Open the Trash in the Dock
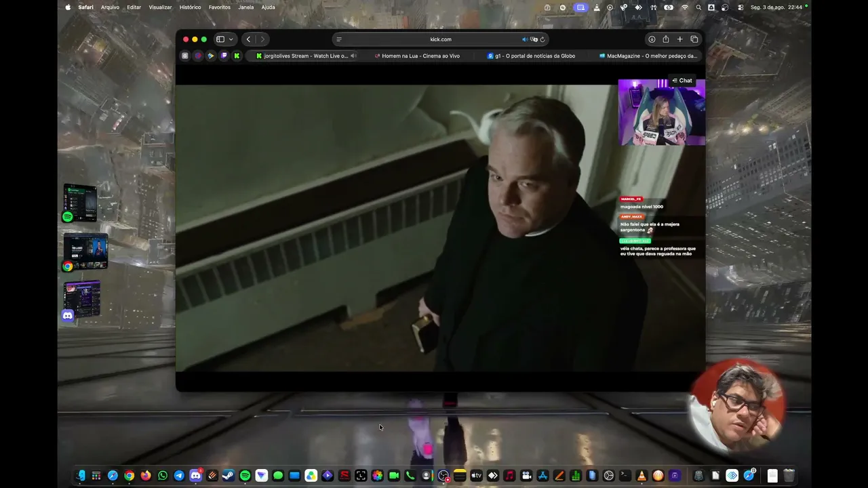Screen dimensions: 868x488 tap(789, 476)
